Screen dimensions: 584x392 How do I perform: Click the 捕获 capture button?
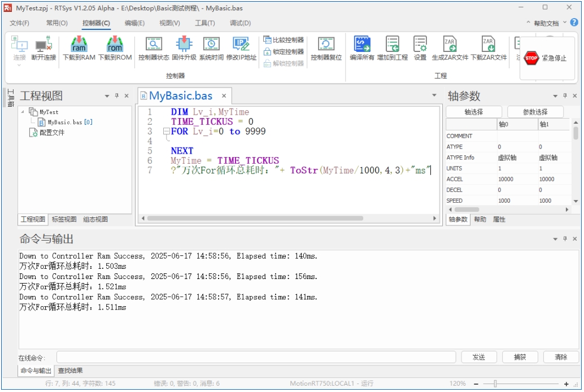[x=520, y=358]
